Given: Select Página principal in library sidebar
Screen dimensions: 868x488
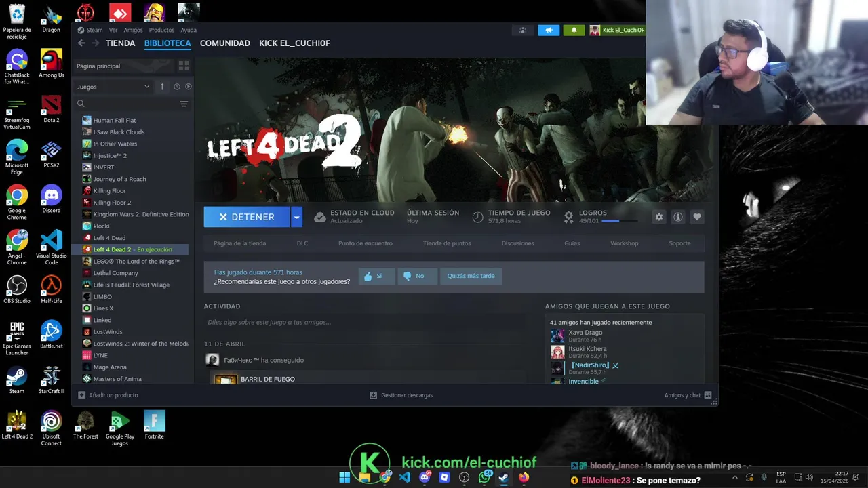Looking at the screenshot, I should [x=123, y=66].
